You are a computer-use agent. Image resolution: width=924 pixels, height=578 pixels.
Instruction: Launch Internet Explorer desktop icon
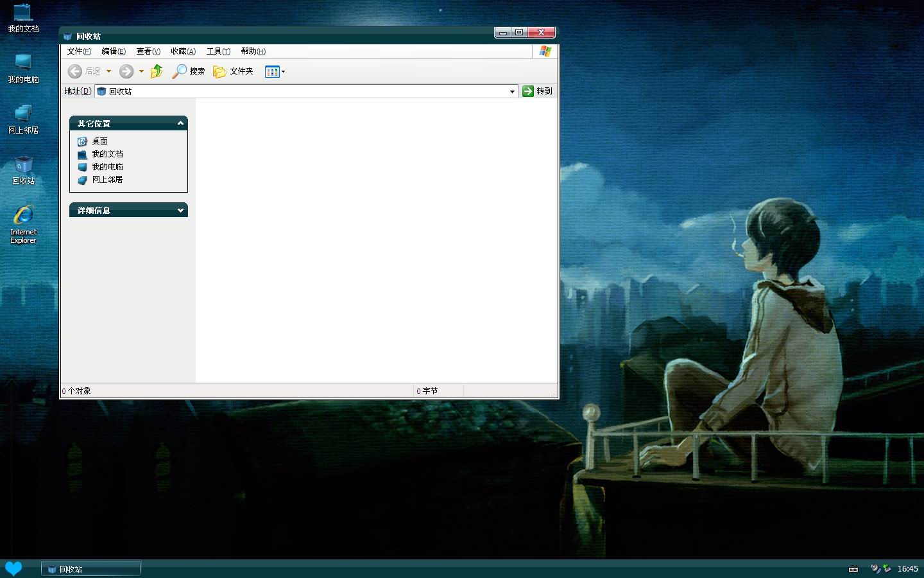point(23,224)
